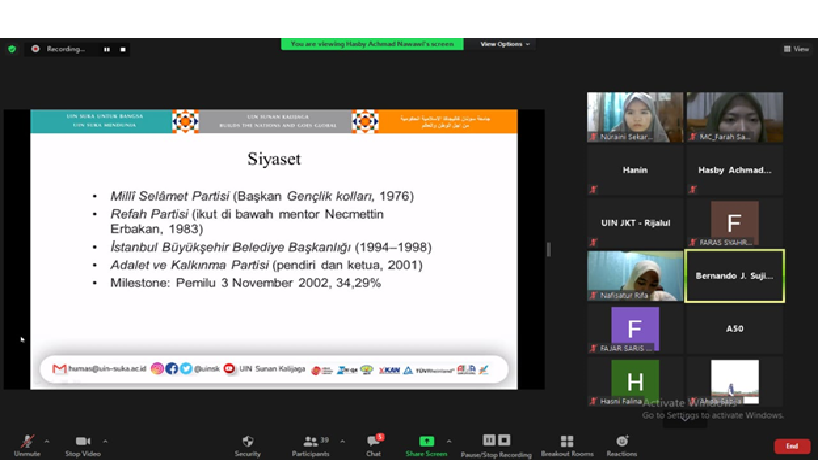819x460 pixels.
Task: Pause recording in the top recording bar
Action: tap(107, 49)
